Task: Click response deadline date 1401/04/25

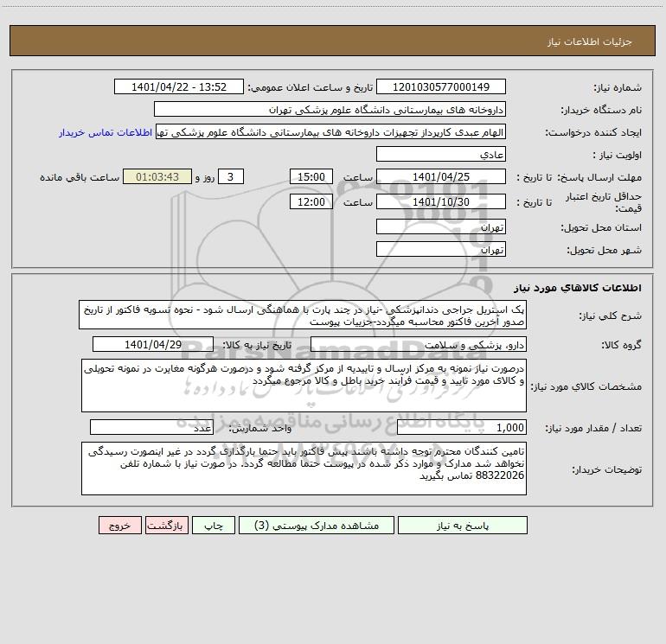Action: (441, 176)
